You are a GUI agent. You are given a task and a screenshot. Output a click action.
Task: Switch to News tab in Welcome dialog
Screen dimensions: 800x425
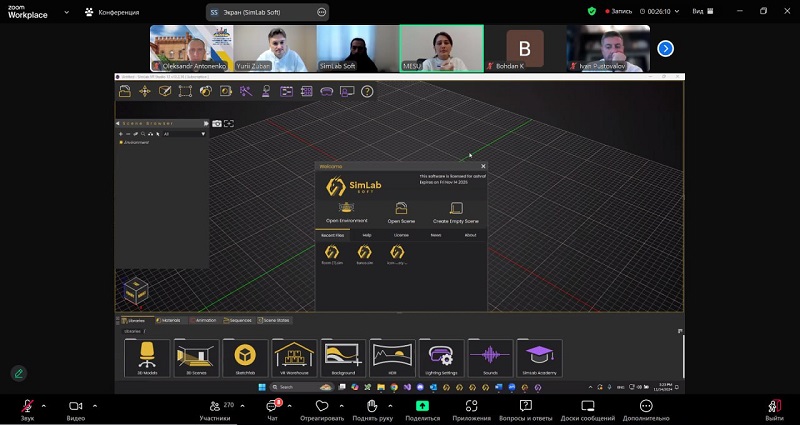pos(436,235)
